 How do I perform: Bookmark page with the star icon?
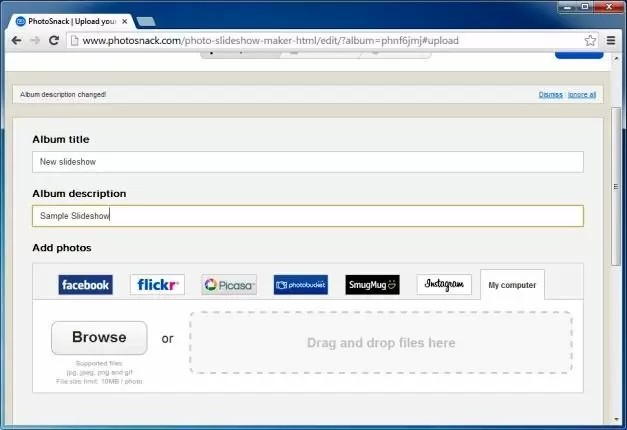point(590,40)
